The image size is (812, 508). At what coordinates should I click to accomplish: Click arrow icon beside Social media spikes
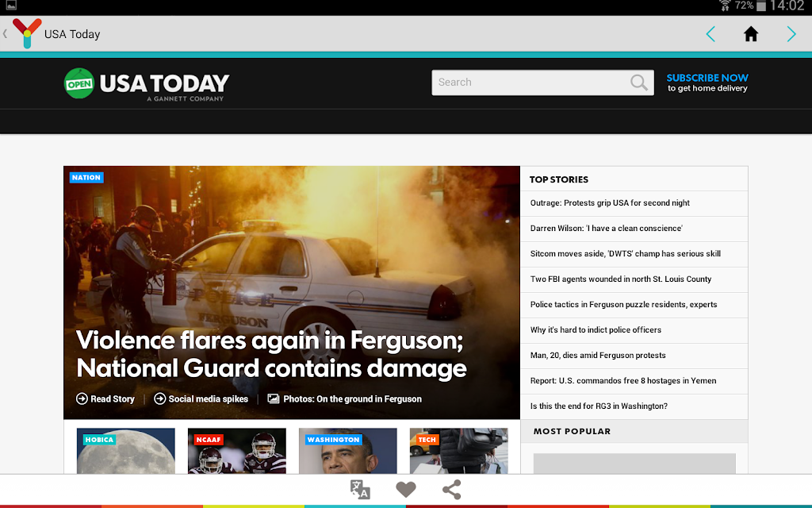pyautogui.click(x=159, y=398)
